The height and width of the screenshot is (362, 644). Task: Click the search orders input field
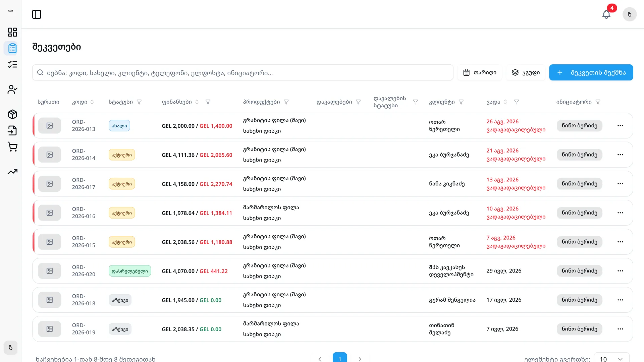point(243,72)
